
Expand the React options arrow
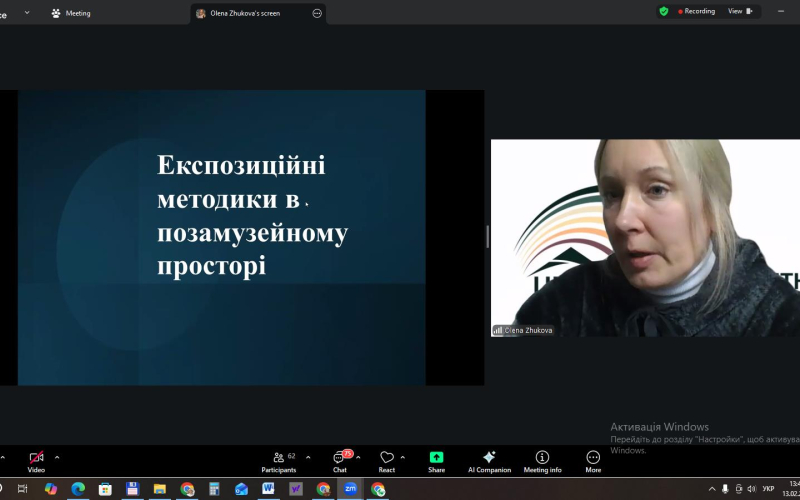point(403,458)
